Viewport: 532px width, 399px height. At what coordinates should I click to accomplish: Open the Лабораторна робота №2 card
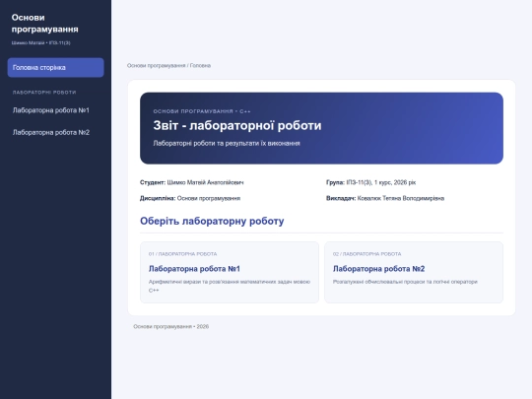pos(414,272)
